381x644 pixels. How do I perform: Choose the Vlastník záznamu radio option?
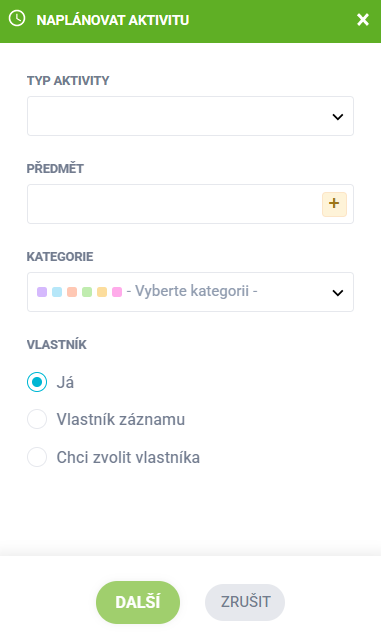(x=37, y=419)
